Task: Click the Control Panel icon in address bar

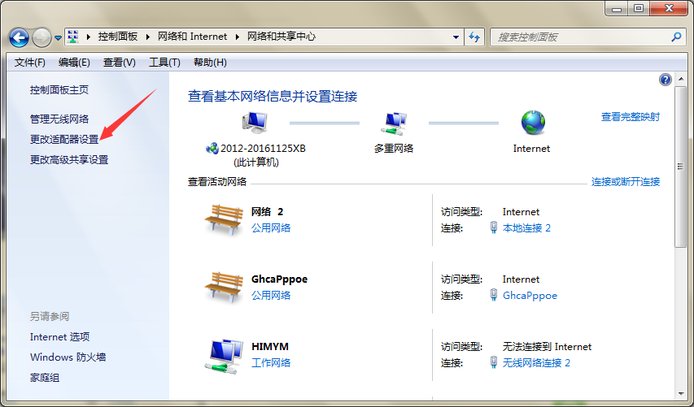Action: click(x=73, y=37)
